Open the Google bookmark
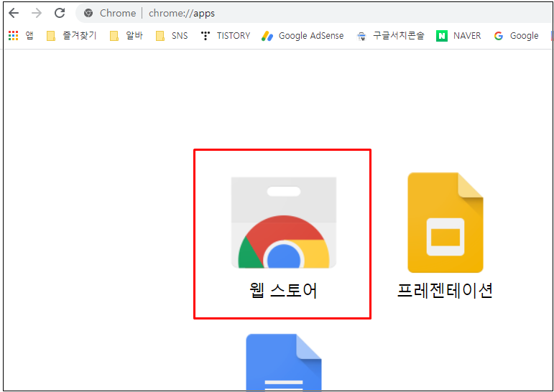This screenshot has width=554, height=392. point(516,36)
